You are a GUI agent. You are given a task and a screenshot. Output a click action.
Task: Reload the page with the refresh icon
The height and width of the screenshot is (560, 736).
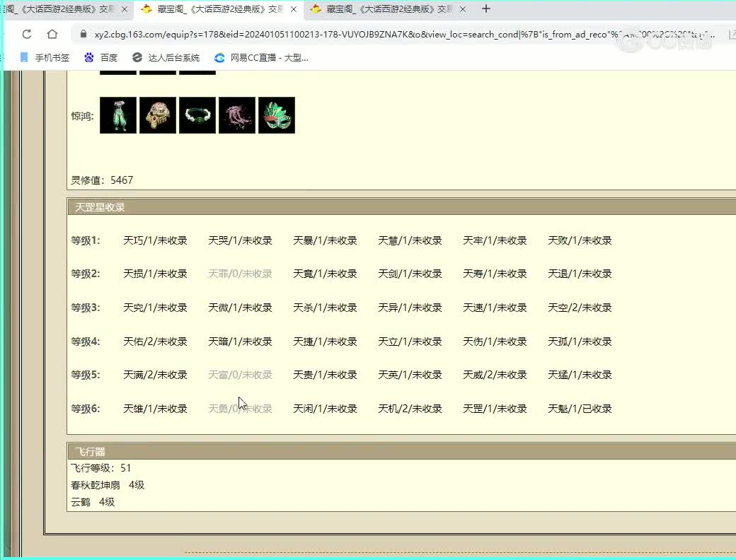coord(27,34)
